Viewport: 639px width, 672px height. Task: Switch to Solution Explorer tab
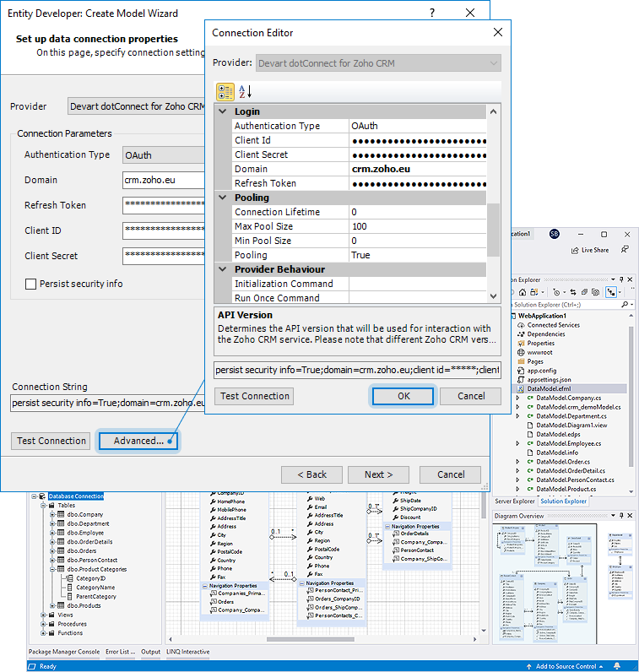coord(563,501)
